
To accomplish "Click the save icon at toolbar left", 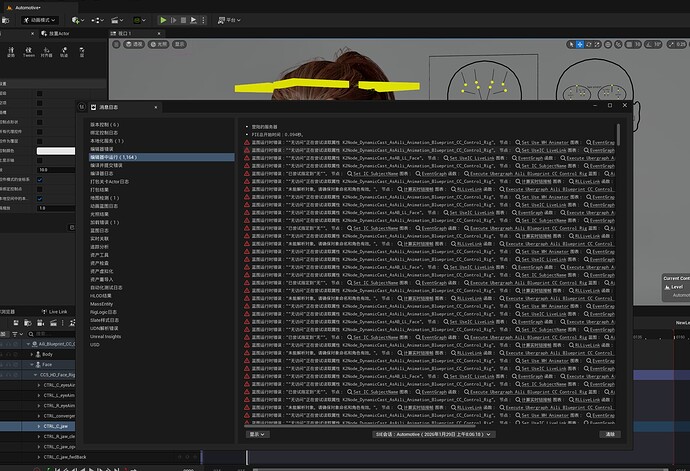I will click(5, 20).
